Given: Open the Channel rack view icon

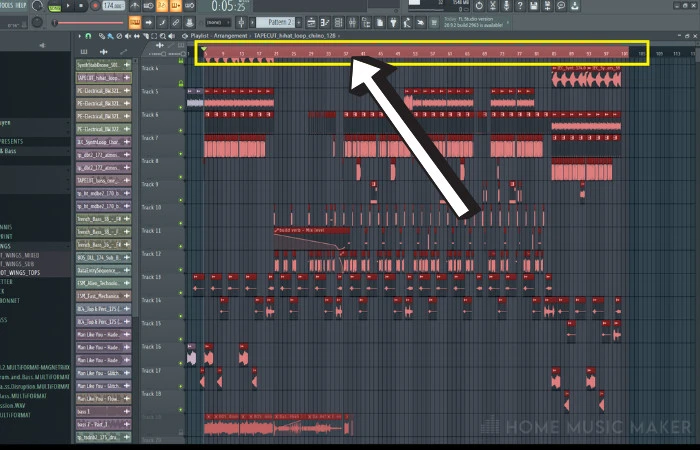Looking at the screenshot, I should click(x=338, y=22).
